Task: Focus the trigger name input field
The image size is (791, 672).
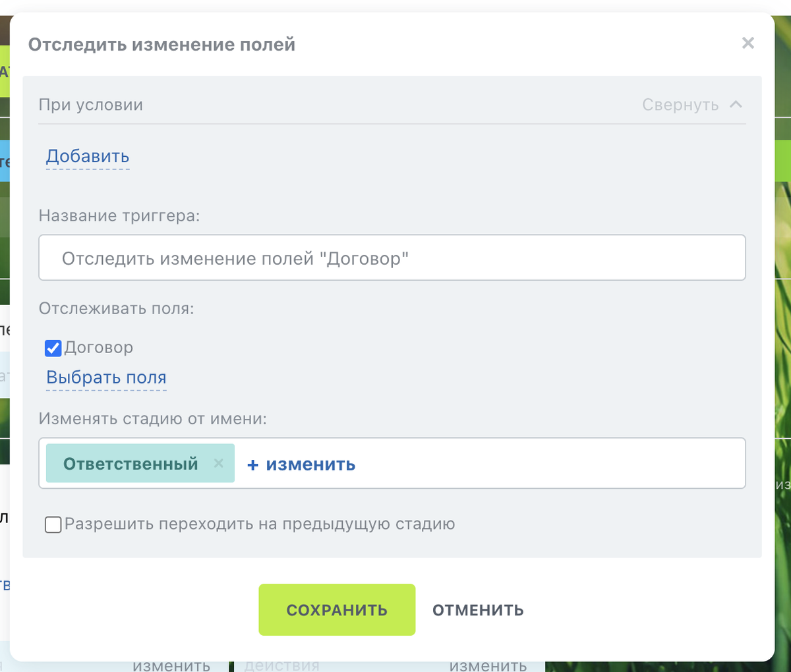Action: click(392, 258)
